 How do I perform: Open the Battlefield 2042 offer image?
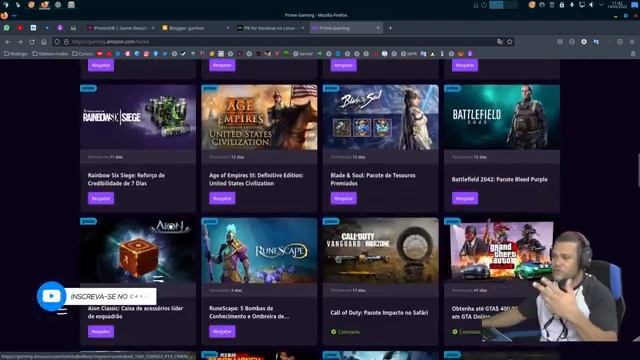click(502, 117)
